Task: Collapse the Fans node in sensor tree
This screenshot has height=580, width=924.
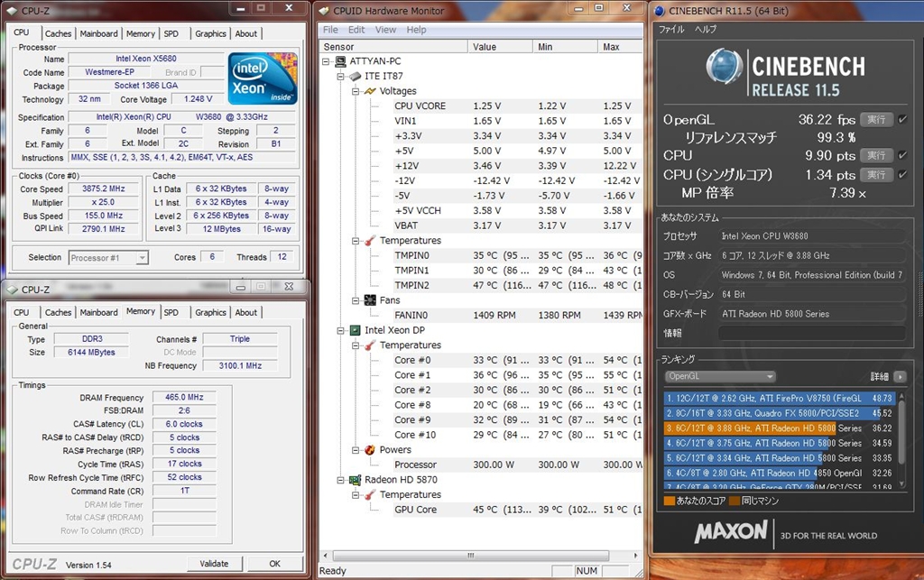Action: click(356, 301)
